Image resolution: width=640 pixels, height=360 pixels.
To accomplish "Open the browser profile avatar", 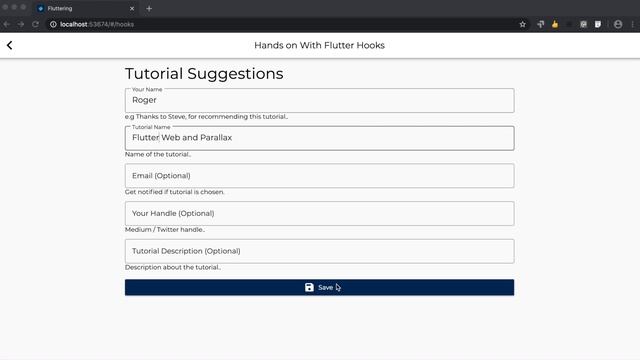I will pyautogui.click(x=618, y=24).
